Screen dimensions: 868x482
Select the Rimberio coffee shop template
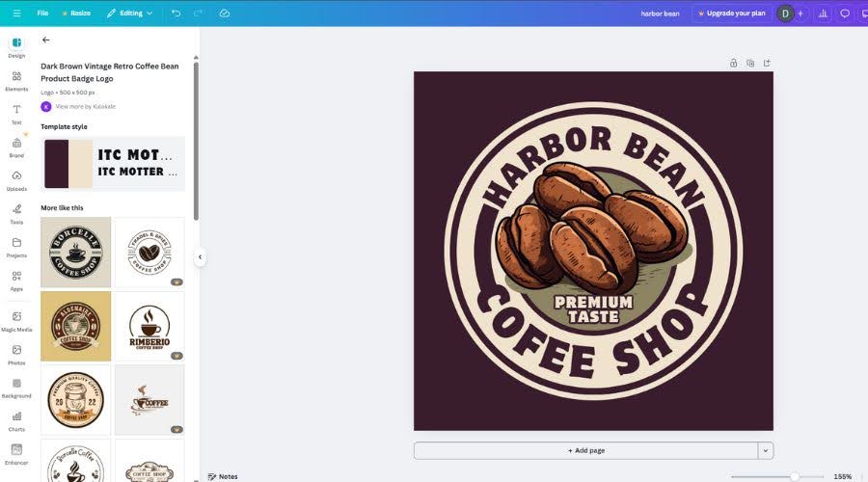pyautogui.click(x=149, y=326)
